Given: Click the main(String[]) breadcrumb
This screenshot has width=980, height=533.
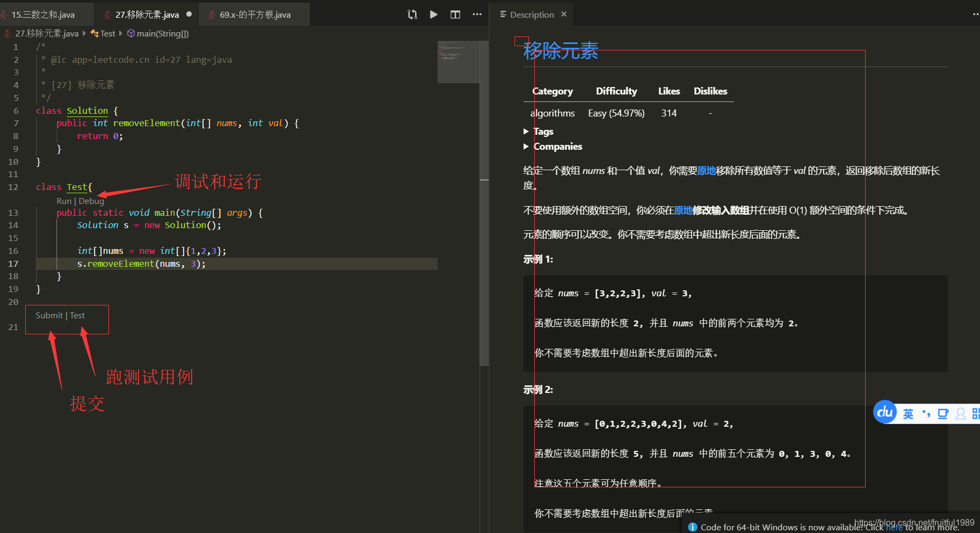Looking at the screenshot, I should click(x=163, y=33).
